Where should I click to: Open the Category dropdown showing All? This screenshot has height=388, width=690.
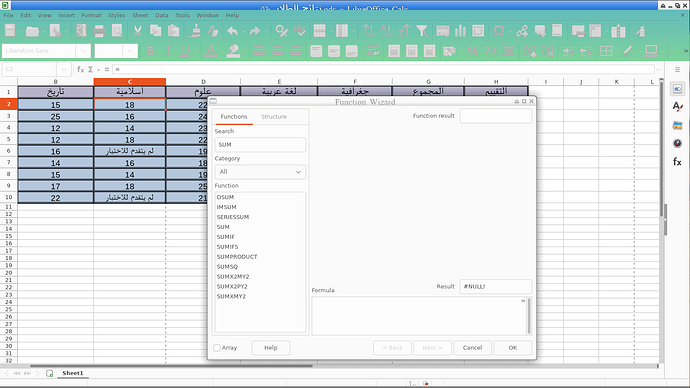[x=260, y=172]
